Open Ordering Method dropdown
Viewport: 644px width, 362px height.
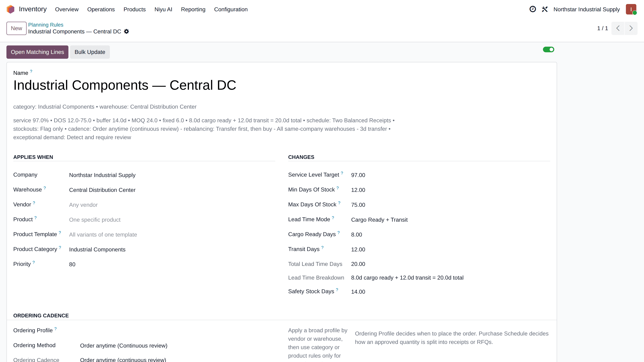point(178,346)
